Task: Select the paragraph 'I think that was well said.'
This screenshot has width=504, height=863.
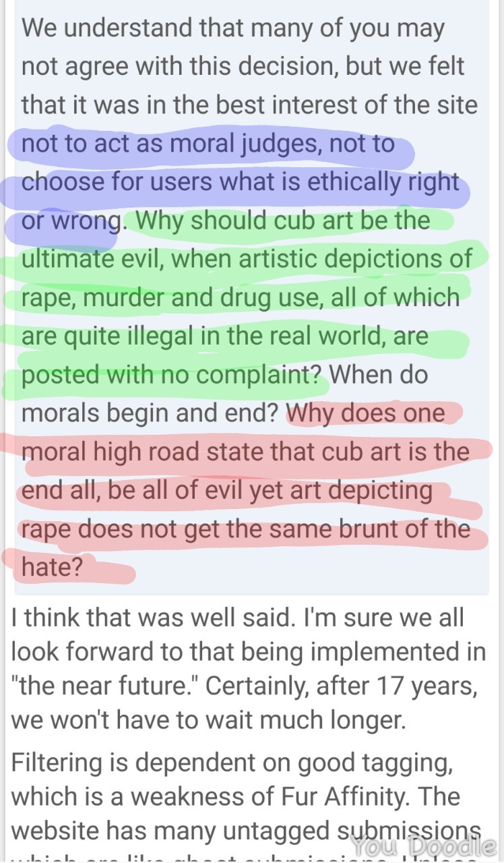Action: coord(247,670)
